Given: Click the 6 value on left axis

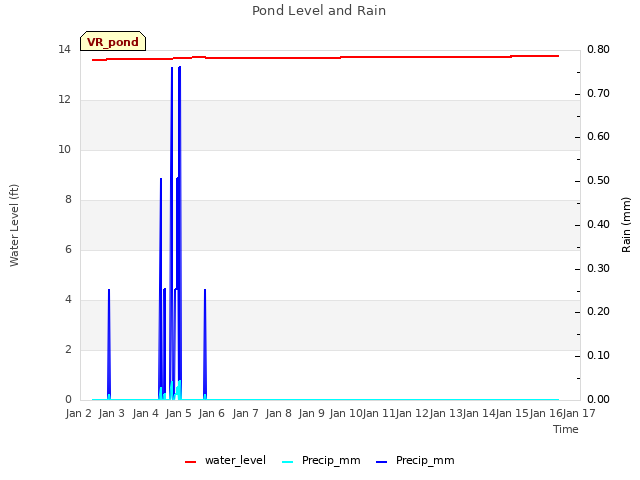Looking at the screenshot, I should [x=68, y=249].
